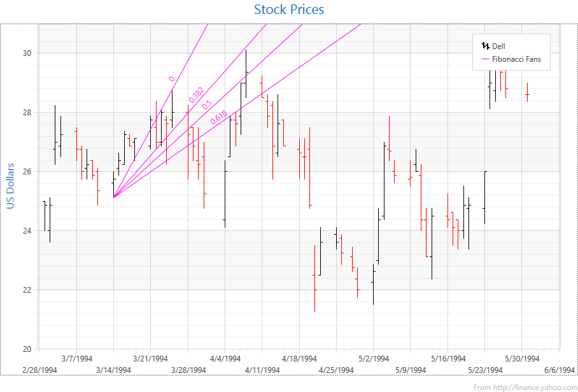
Task: Click the 5/16/1994 date label
Action: [x=448, y=358]
